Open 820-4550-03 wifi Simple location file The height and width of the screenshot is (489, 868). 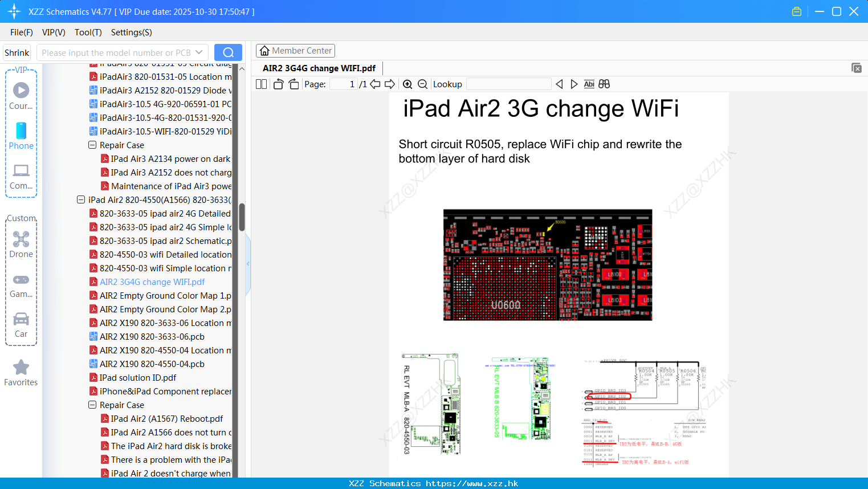tap(161, 268)
